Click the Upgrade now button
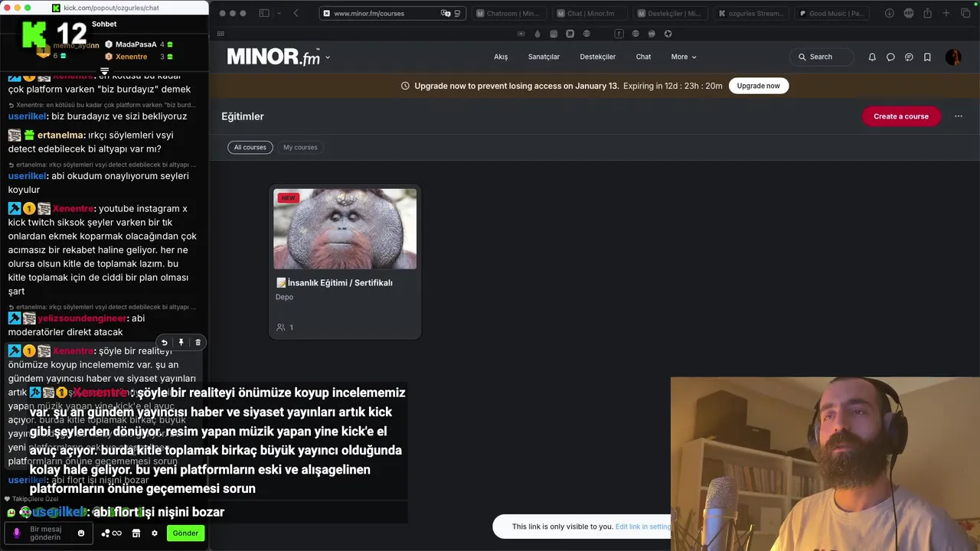The height and width of the screenshot is (551, 980). [758, 86]
